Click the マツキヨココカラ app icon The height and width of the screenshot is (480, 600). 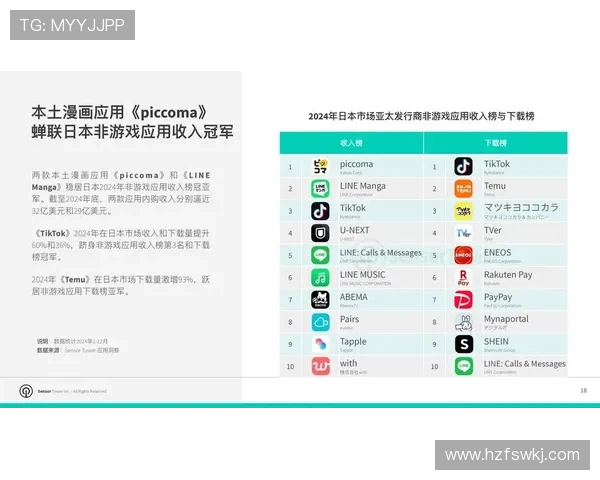point(463,211)
